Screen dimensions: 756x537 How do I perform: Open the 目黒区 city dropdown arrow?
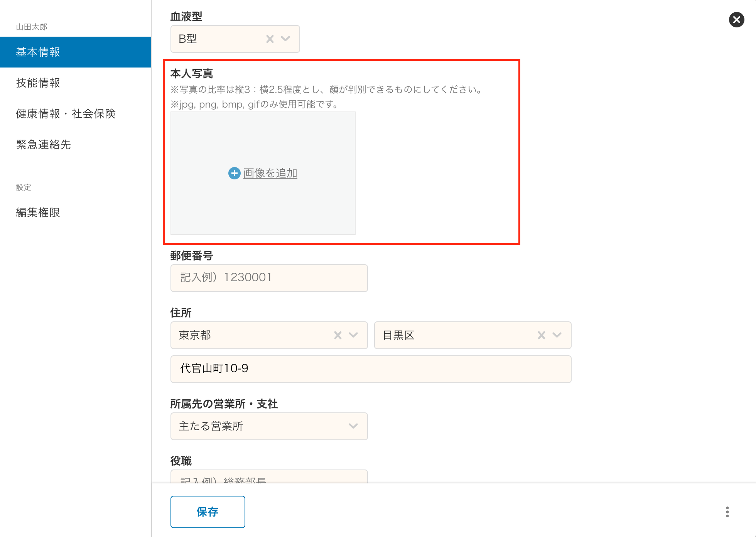point(557,335)
